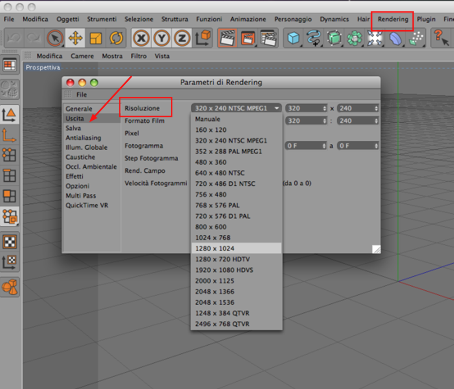Open the Personaggio menu
This screenshot has height=389, width=454.
pos(293,19)
